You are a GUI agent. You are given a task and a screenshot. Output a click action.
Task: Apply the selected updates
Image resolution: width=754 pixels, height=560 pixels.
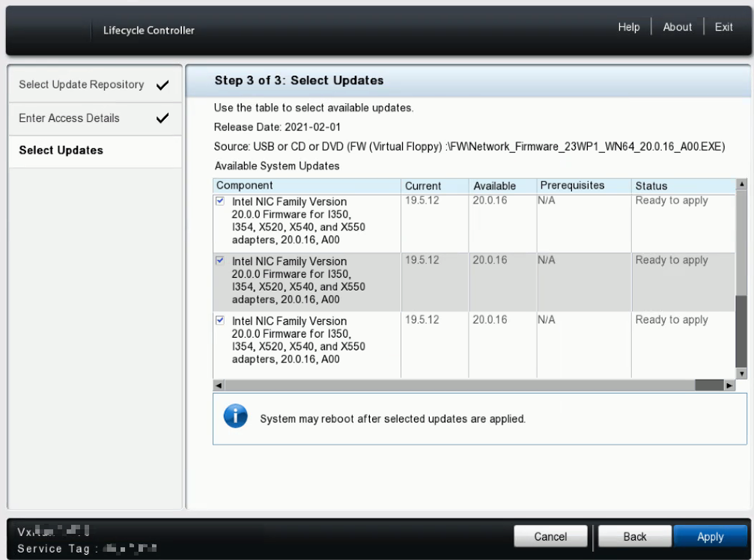[x=710, y=536]
